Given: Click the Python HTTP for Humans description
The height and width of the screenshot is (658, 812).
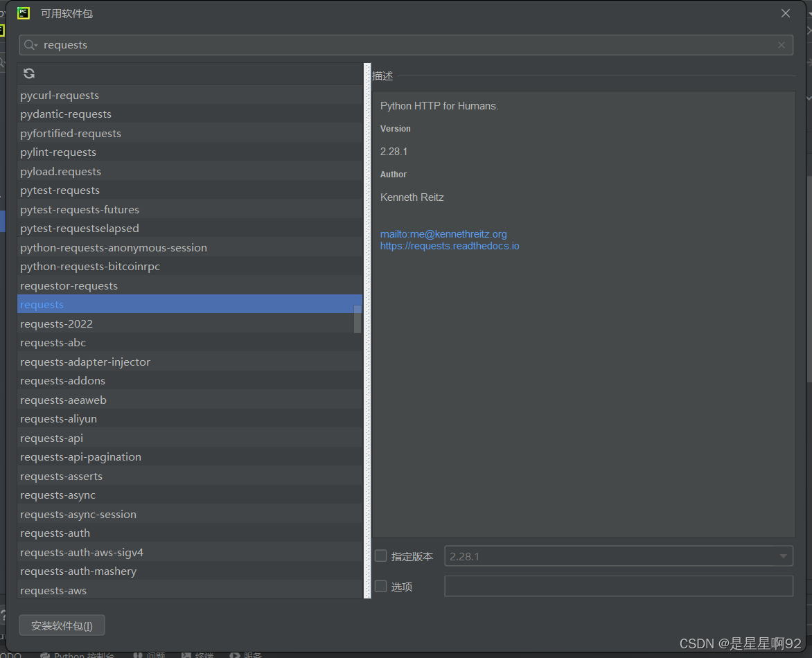Looking at the screenshot, I should click(439, 106).
